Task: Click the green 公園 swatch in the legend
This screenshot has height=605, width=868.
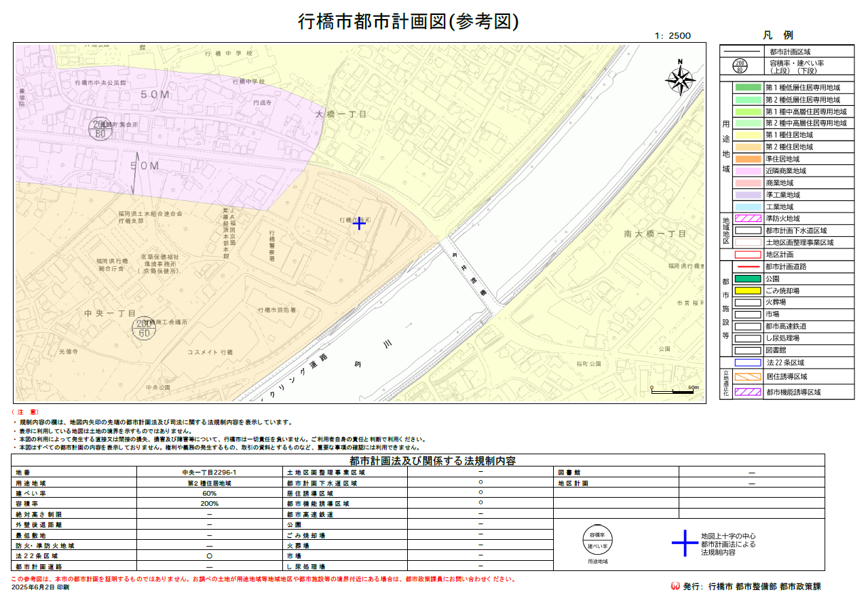Action: [748, 278]
